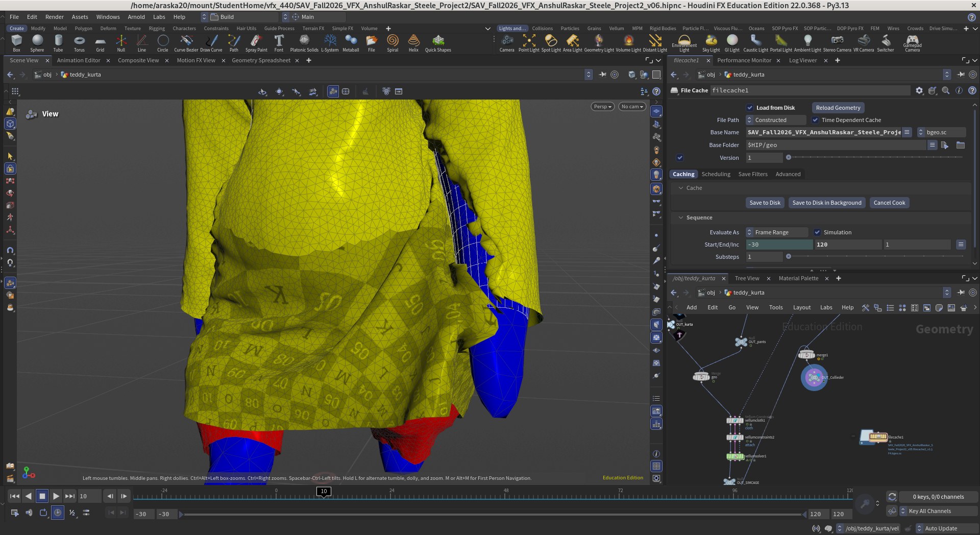Open the Persp viewport dropdown
Viewport: 980px width, 535px height.
tap(602, 107)
